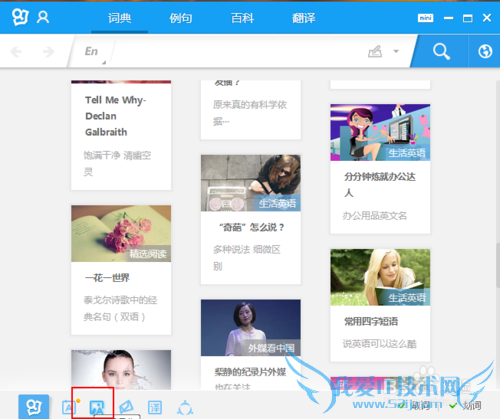Open the flower book thumbnail
This screenshot has width=500, height=419.
pos(121,233)
